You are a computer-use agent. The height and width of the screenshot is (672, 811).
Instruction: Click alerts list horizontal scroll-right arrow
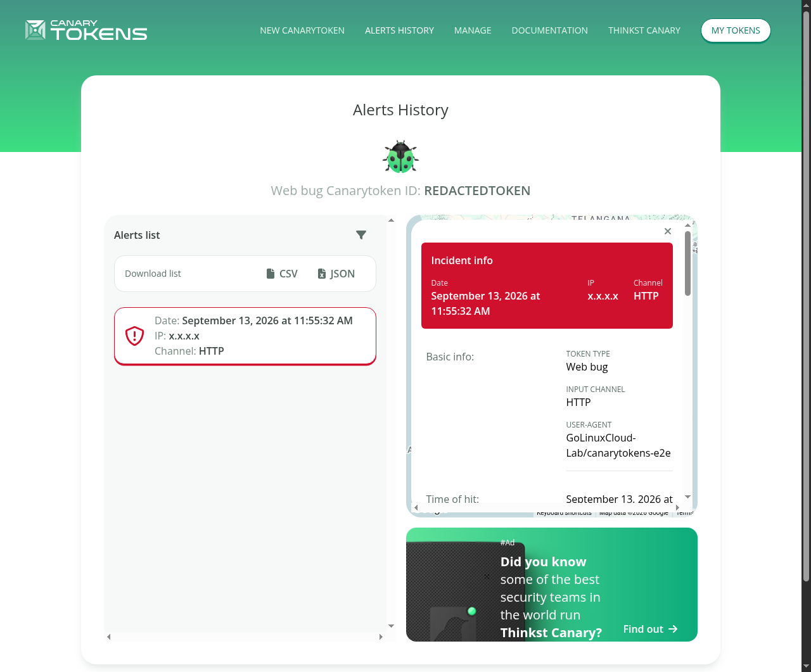tap(381, 637)
